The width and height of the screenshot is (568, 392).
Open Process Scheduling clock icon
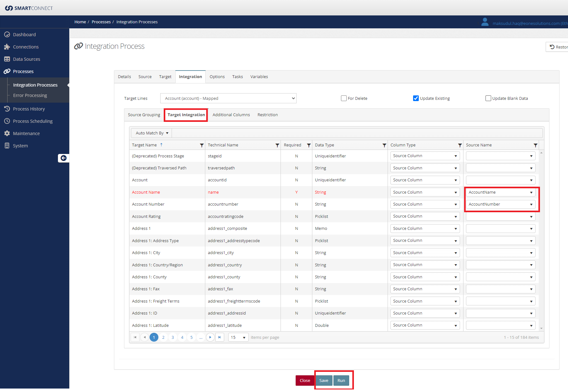(7, 121)
